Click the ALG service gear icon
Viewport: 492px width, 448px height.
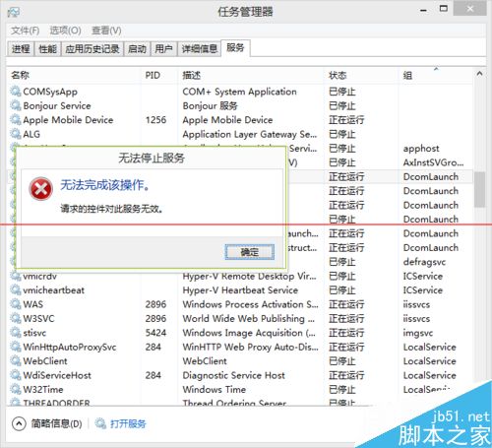pyautogui.click(x=15, y=134)
